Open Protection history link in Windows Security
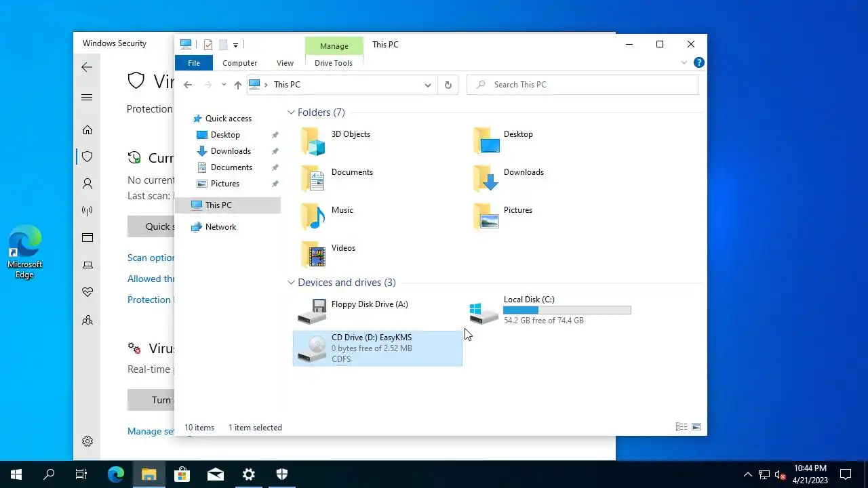 click(x=151, y=300)
